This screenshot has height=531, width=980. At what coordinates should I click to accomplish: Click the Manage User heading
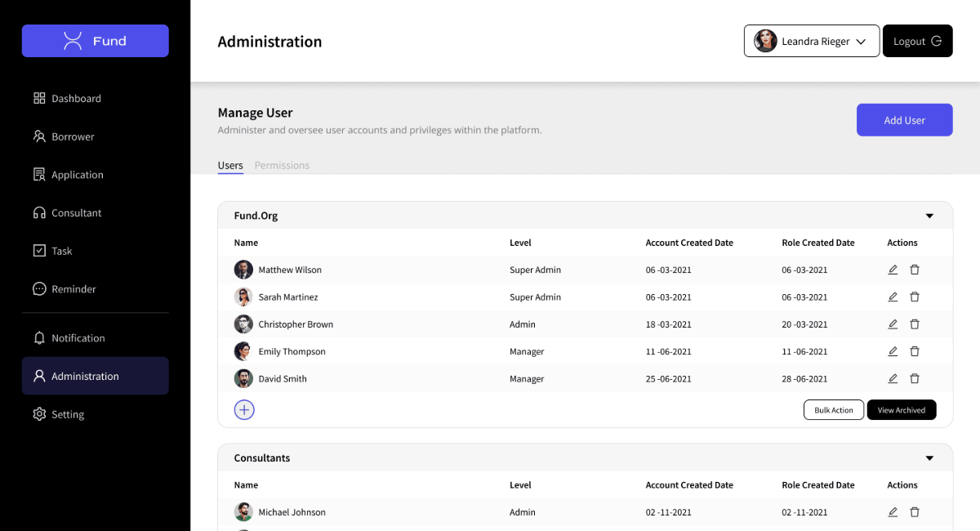(x=255, y=113)
